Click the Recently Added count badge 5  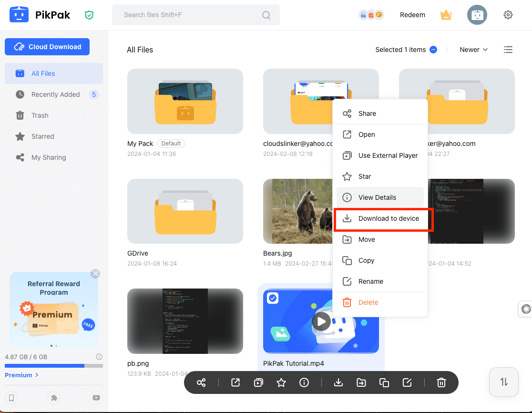93,94
